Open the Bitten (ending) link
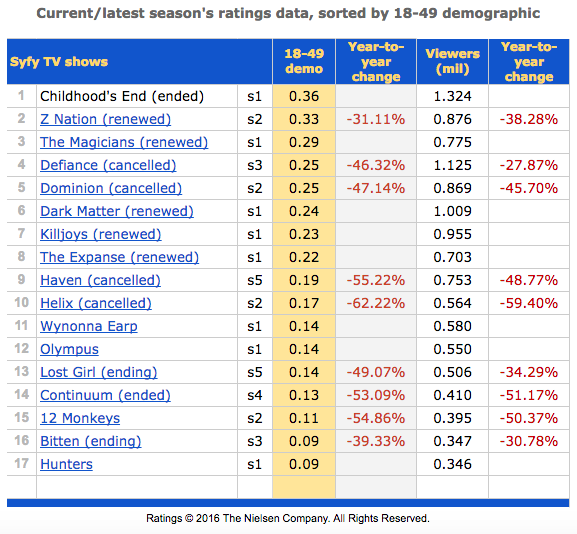Viewport: 577px width, 534px height. [x=91, y=441]
